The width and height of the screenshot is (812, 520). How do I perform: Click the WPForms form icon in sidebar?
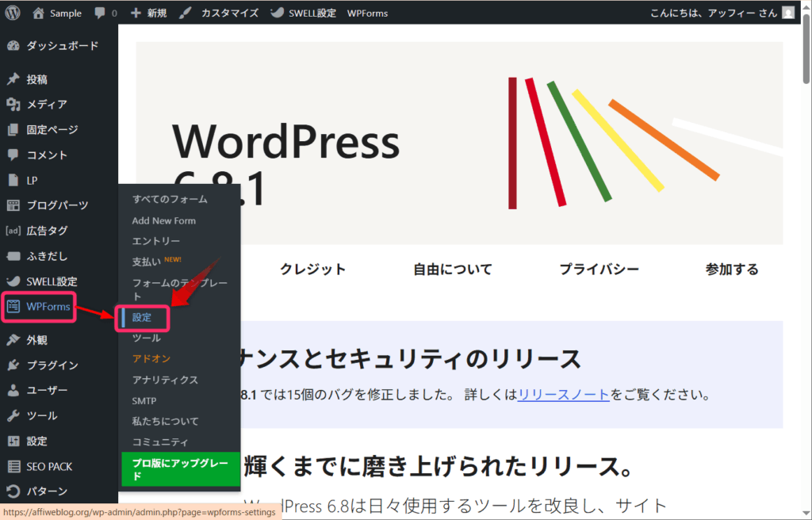[13, 307]
